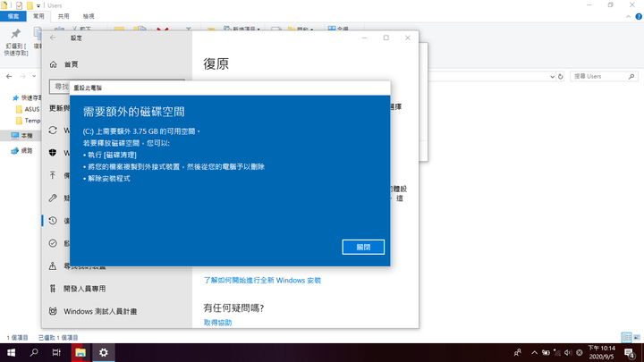Open File Explorer help question mark

point(639,16)
